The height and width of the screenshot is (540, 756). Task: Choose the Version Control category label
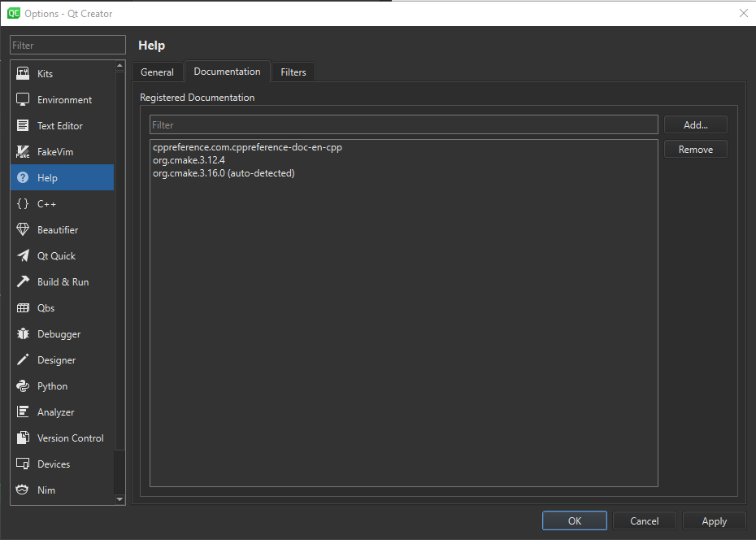[x=71, y=438]
